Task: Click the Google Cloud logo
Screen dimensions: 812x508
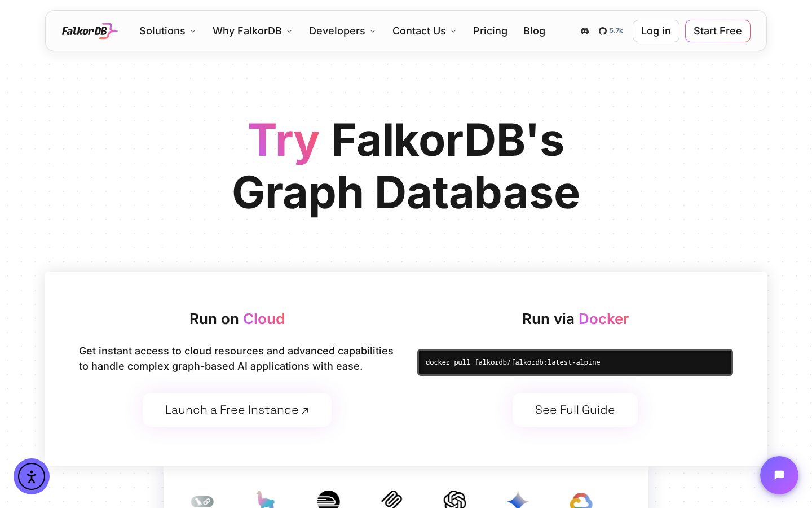Action: tap(581, 501)
